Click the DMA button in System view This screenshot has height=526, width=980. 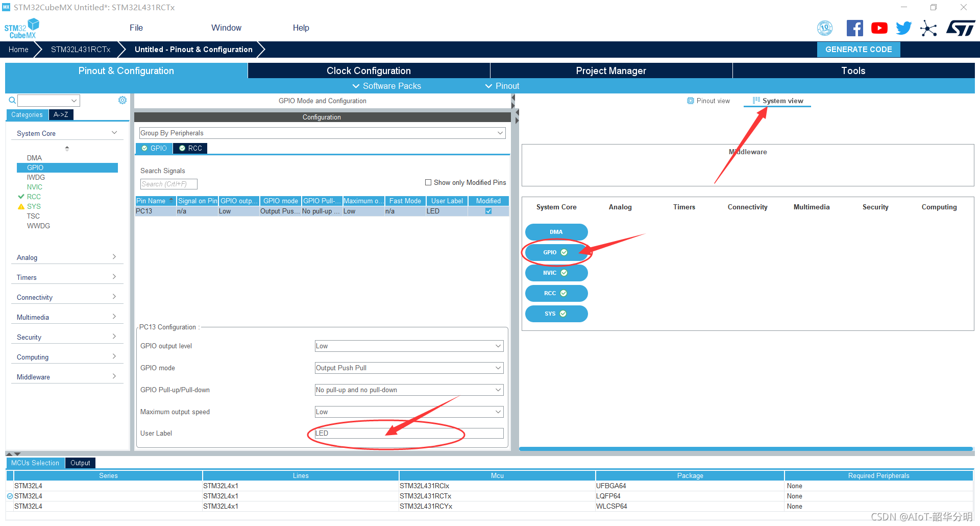point(556,232)
